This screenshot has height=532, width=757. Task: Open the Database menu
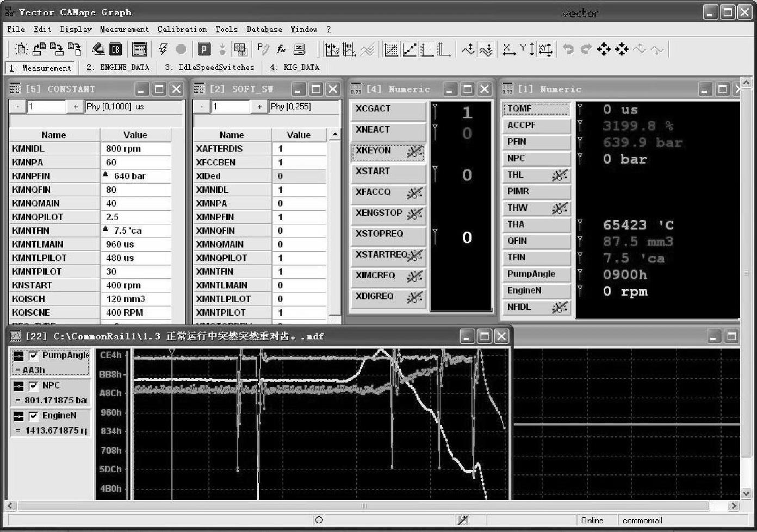(264, 29)
